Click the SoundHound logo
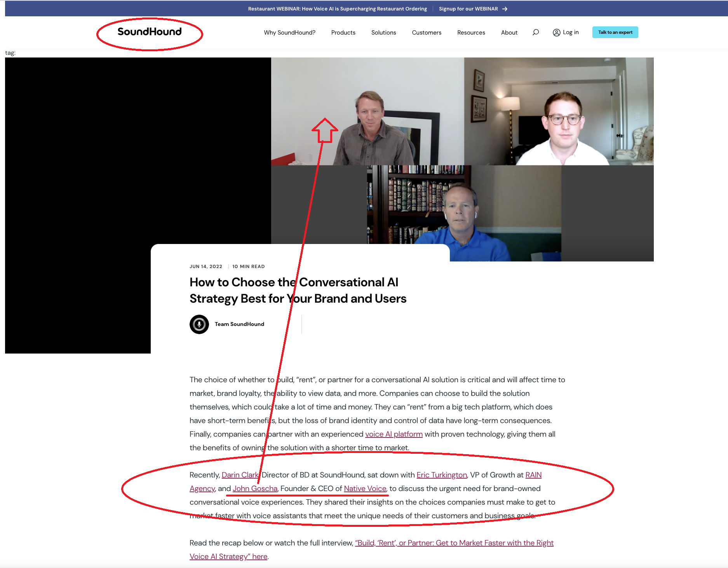728x568 pixels. click(150, 32)
